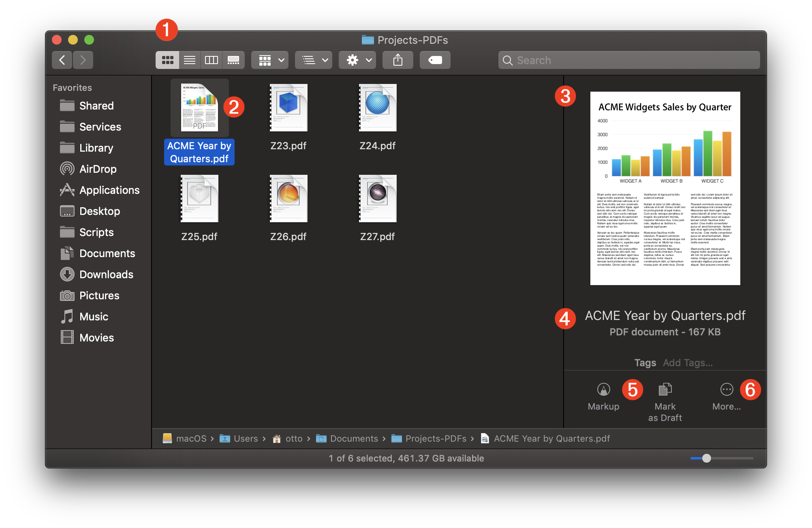
Task: Expand the Action gear menu dropdown
Action: (355, 59)
